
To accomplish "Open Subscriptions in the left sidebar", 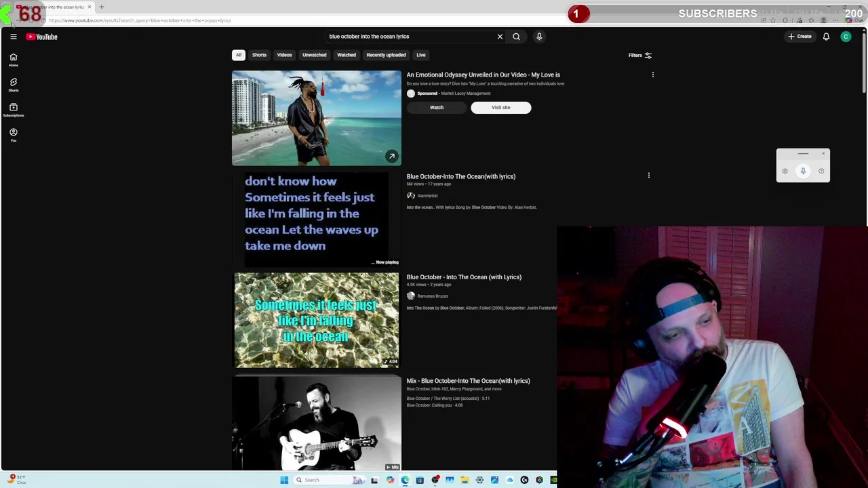I will (13, 110).
